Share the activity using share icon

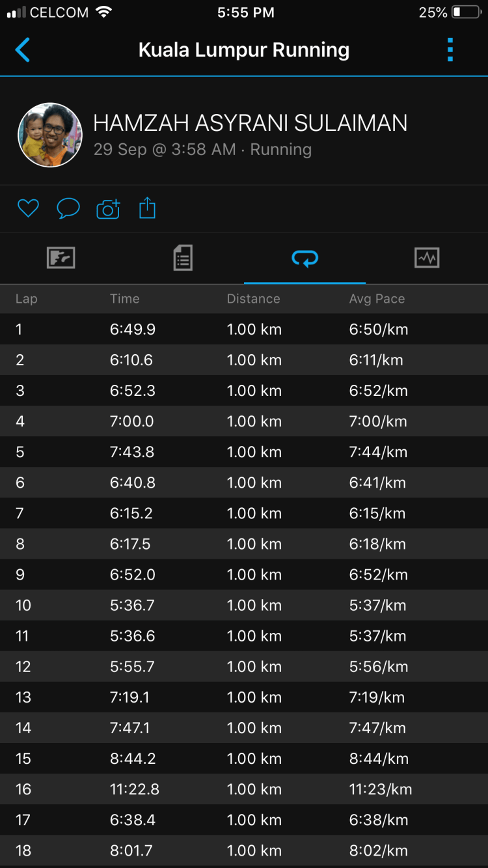[148, 208]
